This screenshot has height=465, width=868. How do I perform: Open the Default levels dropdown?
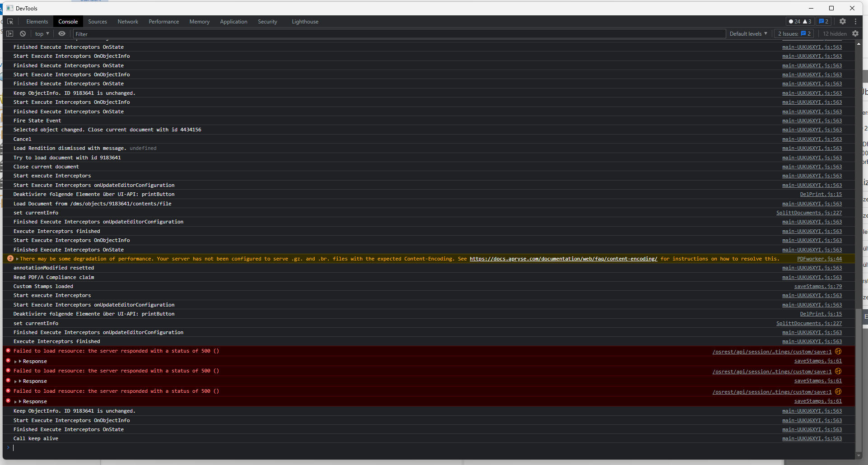click(x=748, y=34)
